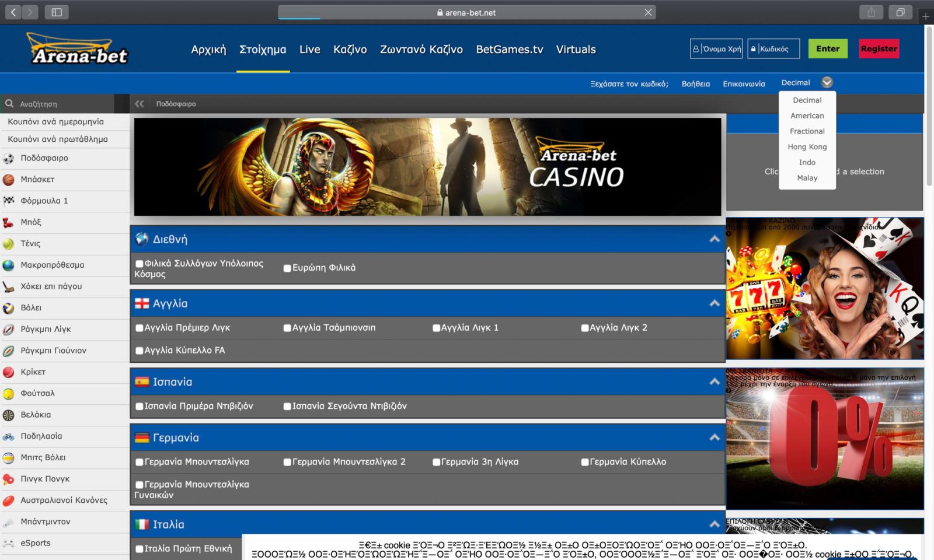This screenshot has width=934, height=560.
Task: Check the Γερμανία Κύπελλο checkbox
Action: pyautogui.click(x=585, y=462)
